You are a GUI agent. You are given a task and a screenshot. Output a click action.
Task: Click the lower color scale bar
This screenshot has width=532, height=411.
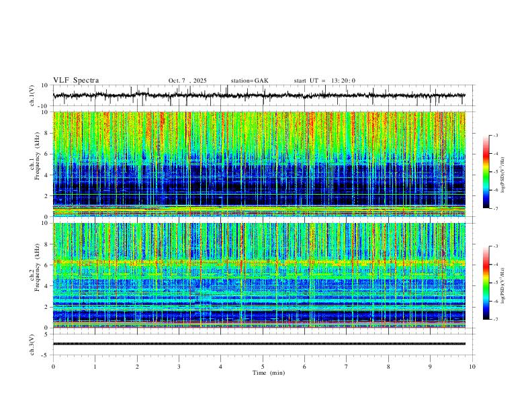[x=486, y=283]
